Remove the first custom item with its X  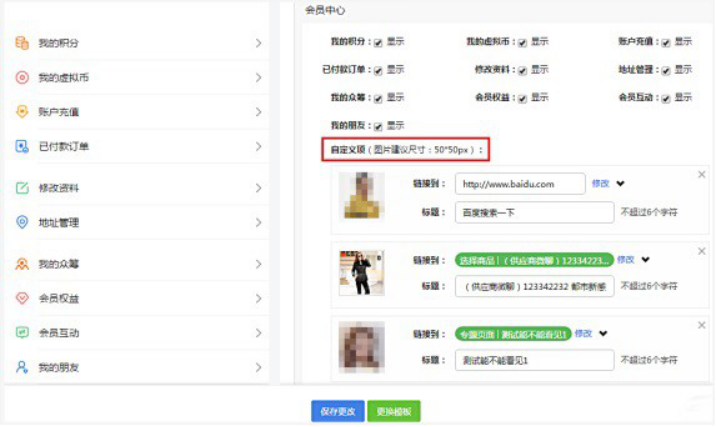(701, 175)
